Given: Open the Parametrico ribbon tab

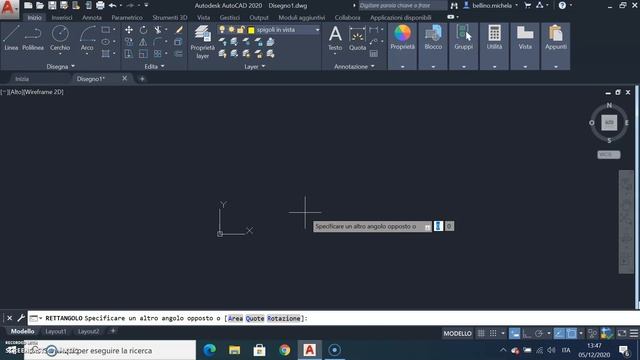Looking at the screenshot, I should tap(127, 18).
